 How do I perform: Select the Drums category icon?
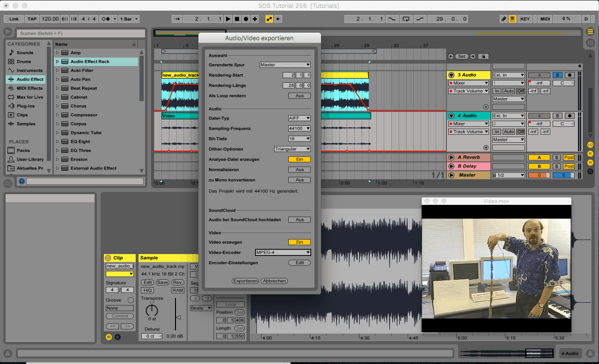pos(11,62)
